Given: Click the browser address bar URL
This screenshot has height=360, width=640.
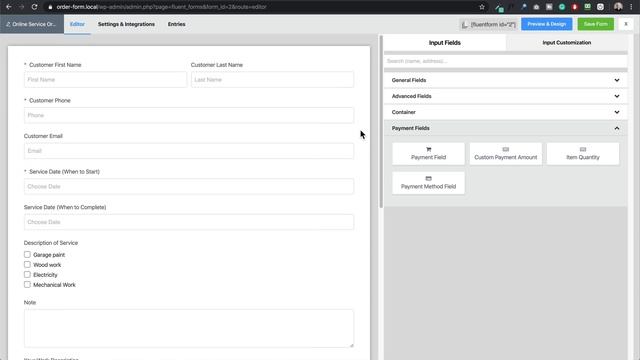Looking at the screenshot, I should [162, 7].
